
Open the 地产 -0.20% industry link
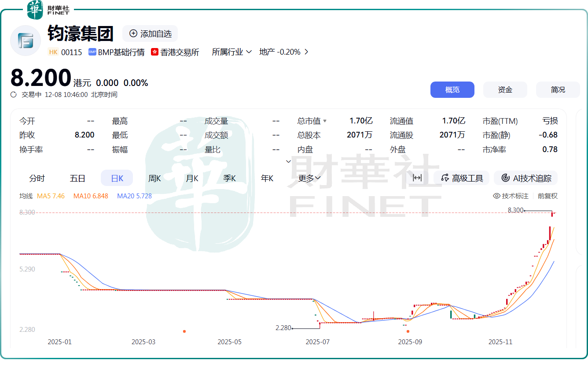pyautogui.click(x=281, y=52)
